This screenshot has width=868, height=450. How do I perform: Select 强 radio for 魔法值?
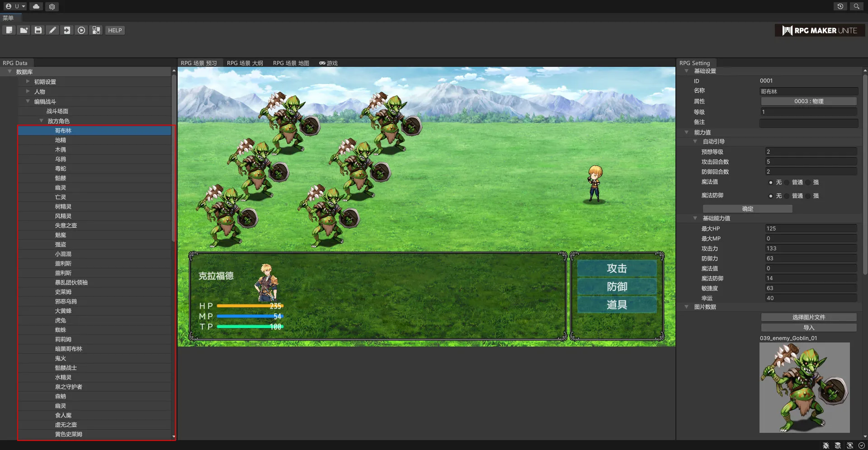808,183
